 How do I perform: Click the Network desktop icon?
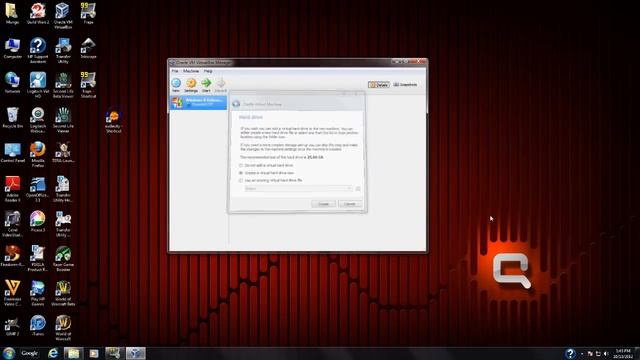(x=13, y=83)
